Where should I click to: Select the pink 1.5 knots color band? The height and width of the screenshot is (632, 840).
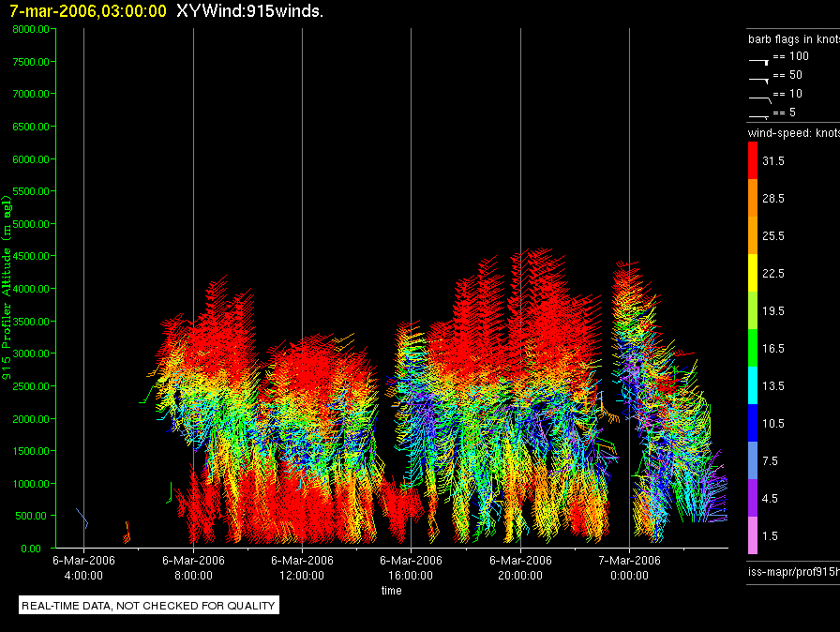click(x=753, y=535)
